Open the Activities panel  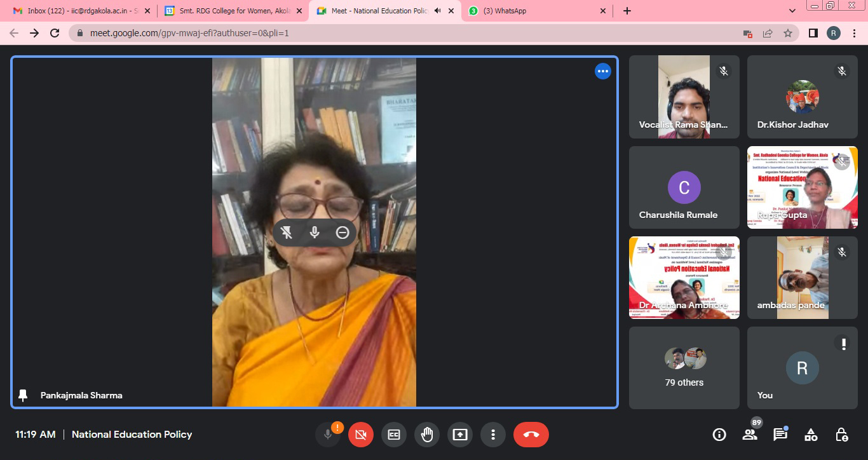point(811,435)
